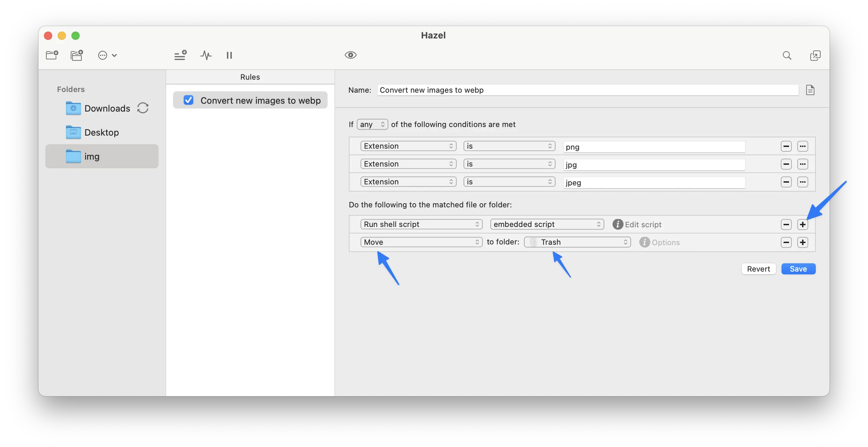Open the Run shell script action dropdown

pyautogui.click(x=421, y=225)
